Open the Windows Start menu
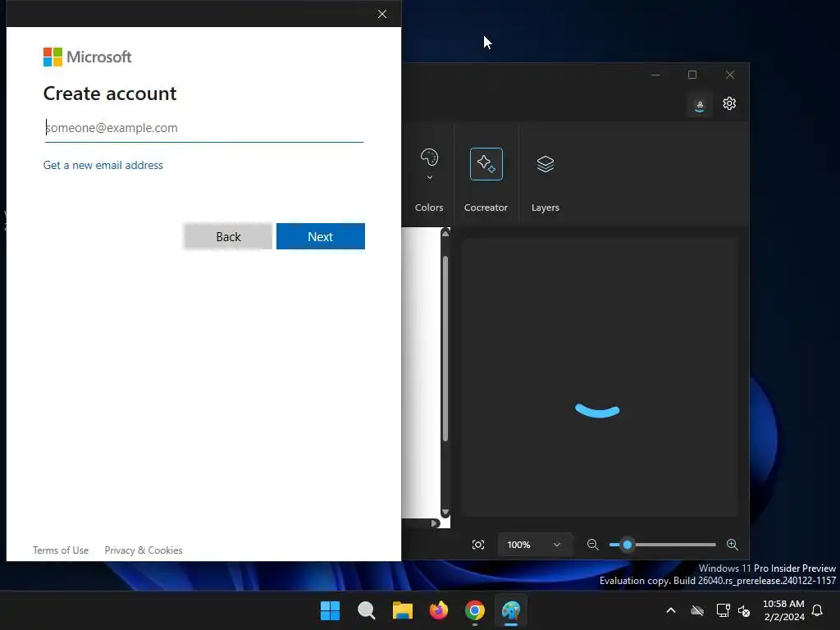 (330, 610)
